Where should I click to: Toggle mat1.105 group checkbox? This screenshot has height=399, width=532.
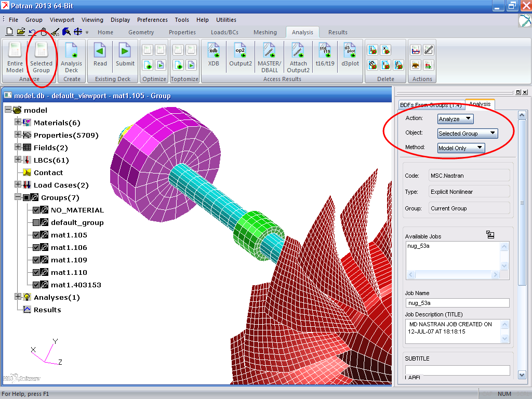(x=36, y=235)
